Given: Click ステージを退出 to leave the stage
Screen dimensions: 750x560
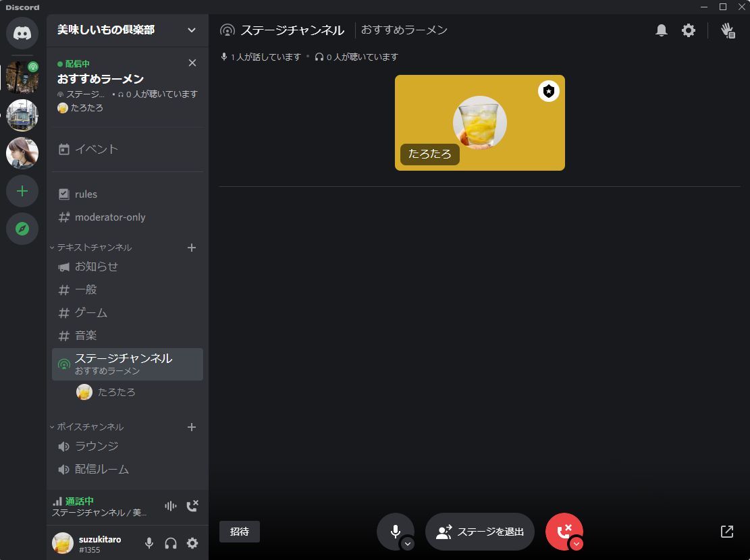Looking at the screenshot, I should coord(480,531).
